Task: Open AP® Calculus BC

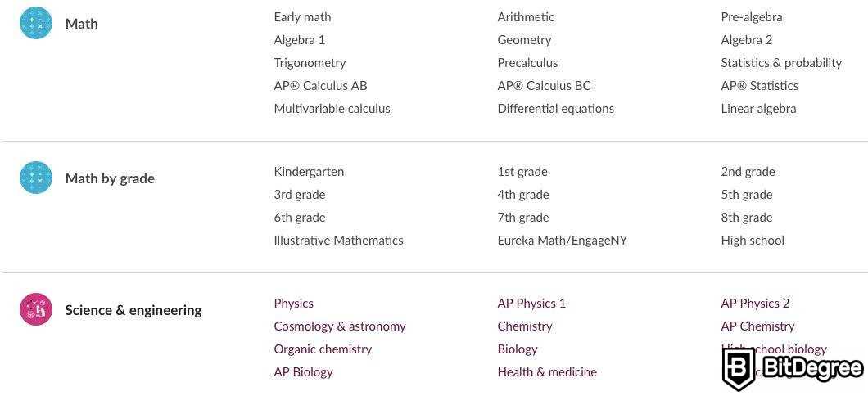Action: point(544,85)
